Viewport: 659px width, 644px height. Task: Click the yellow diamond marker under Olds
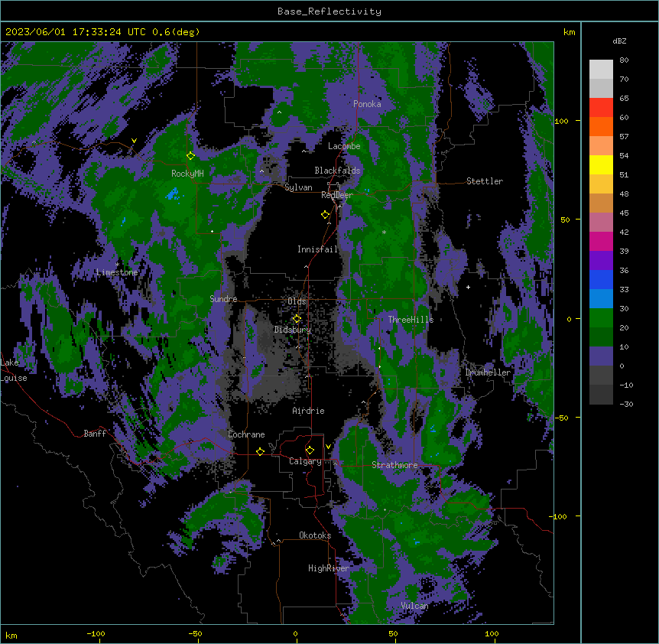pyautogui.click(x=297, y=319)
